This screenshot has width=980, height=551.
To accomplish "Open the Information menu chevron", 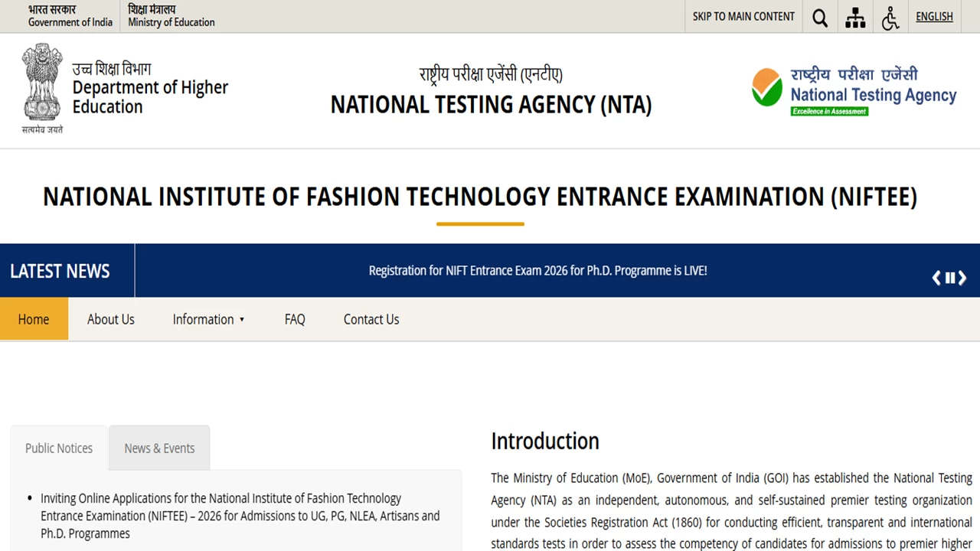I will [242, 320].
